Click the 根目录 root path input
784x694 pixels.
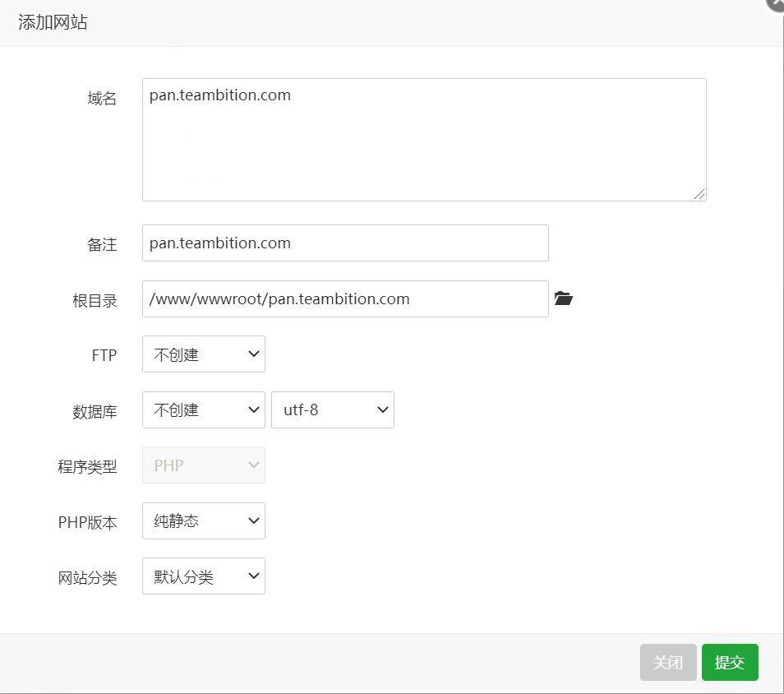point(345,298)
